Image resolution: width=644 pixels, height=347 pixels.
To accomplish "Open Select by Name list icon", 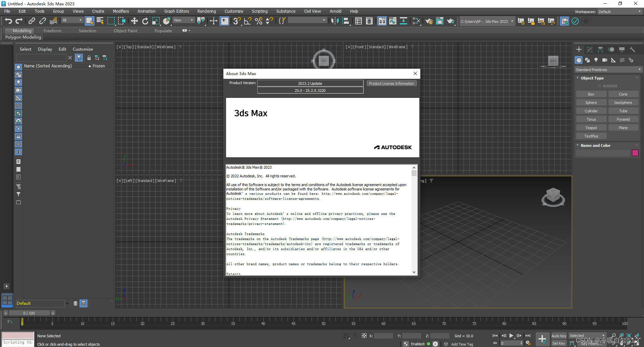I will point(100,21).
